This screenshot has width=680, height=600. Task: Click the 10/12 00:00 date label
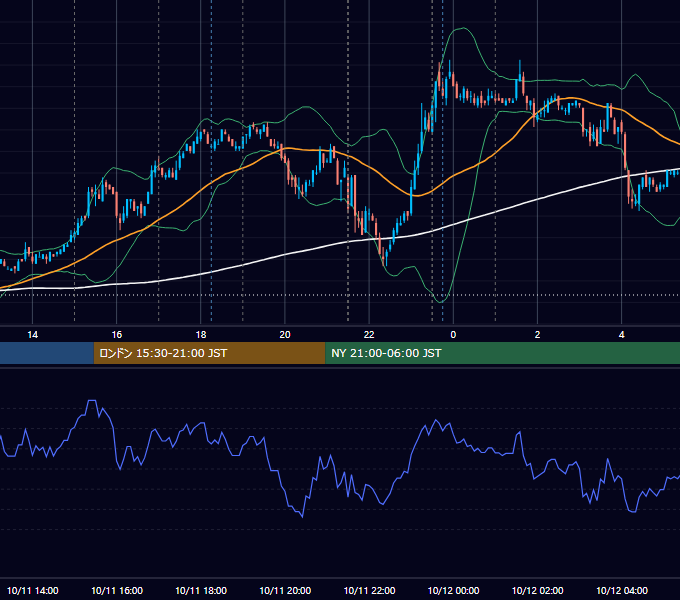tap(453, 590)
